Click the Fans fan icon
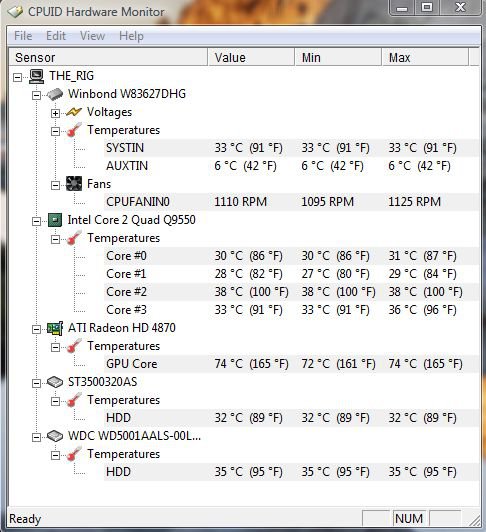486x532 pixels. [x=74, y=184]
